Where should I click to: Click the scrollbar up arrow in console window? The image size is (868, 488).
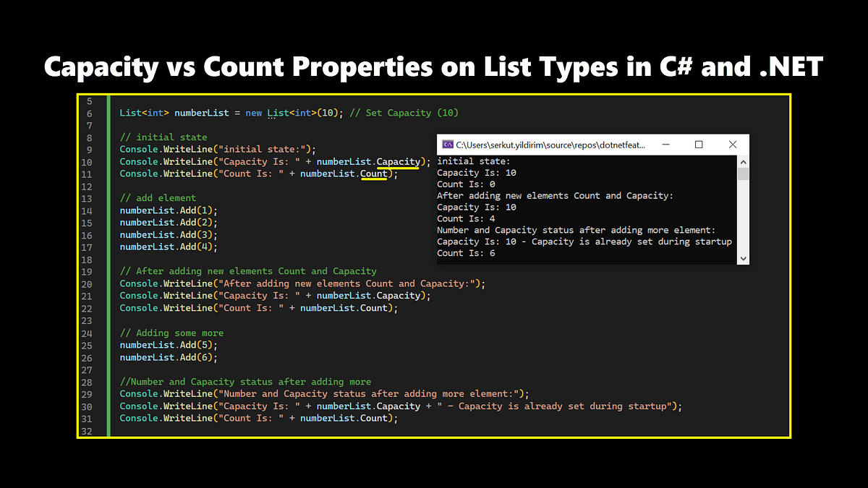(744, 161)
